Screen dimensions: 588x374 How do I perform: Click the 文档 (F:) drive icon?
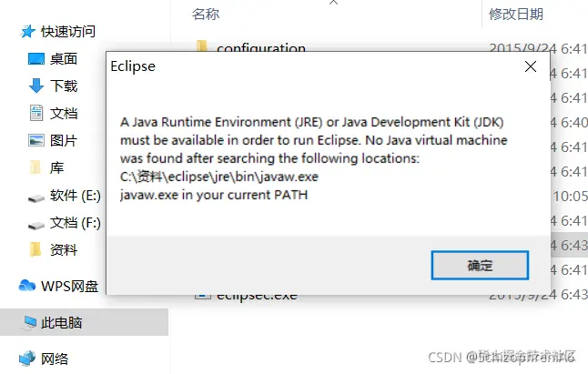tap(36, 226)
